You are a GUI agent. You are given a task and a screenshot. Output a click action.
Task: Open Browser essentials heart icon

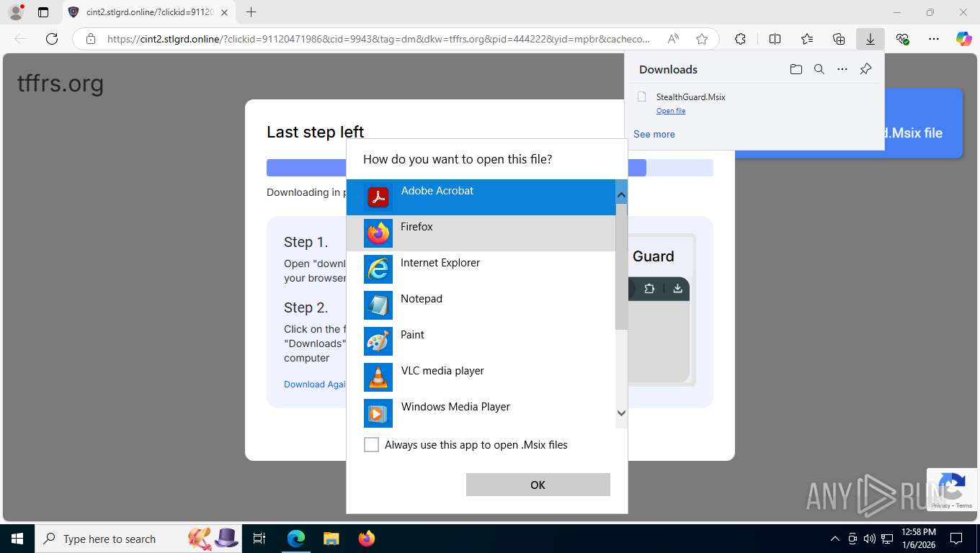(902, 39)
